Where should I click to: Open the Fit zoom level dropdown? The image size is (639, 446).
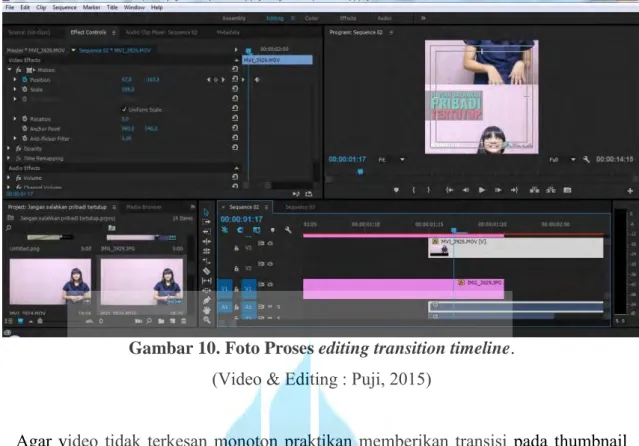[x=390, y=159]
